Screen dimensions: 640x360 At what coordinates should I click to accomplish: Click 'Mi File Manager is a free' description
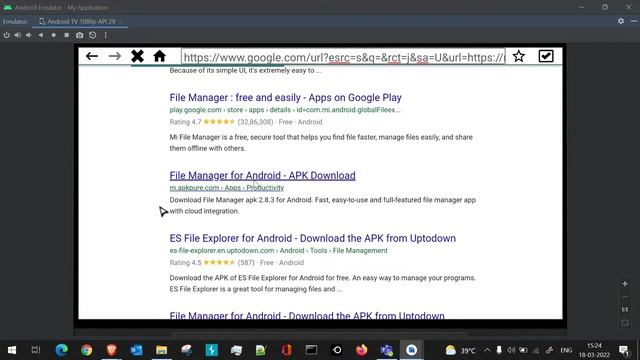pos(321,143)
